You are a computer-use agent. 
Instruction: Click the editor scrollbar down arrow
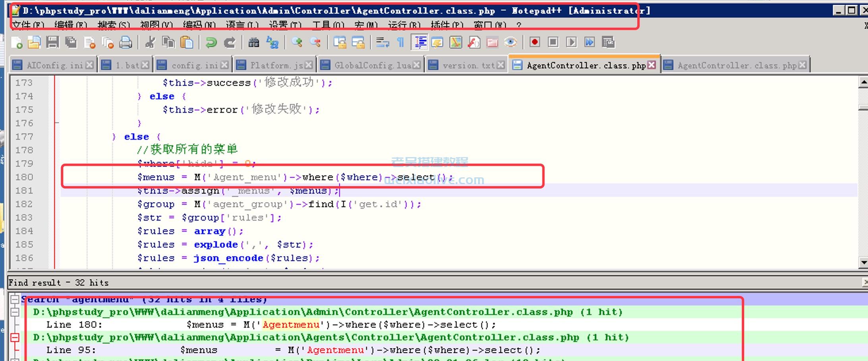(863, 262)
